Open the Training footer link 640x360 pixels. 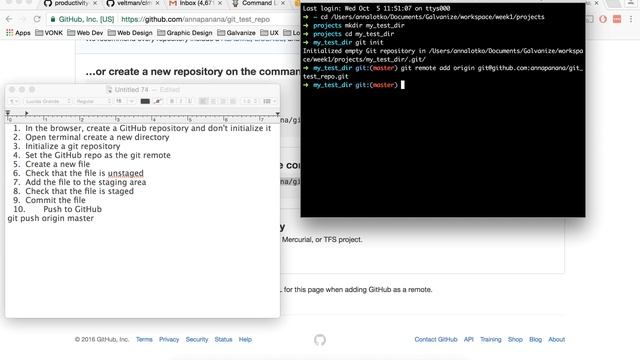click(491, 340)
